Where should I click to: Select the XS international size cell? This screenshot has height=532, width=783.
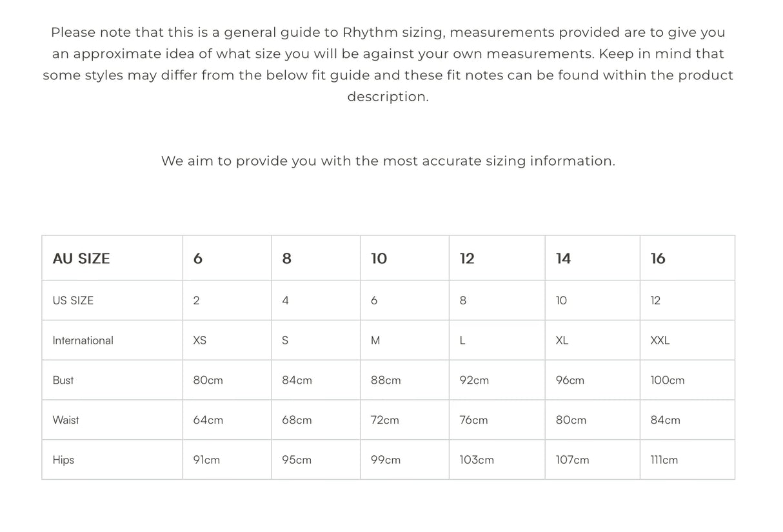click(x=200, y=340)
